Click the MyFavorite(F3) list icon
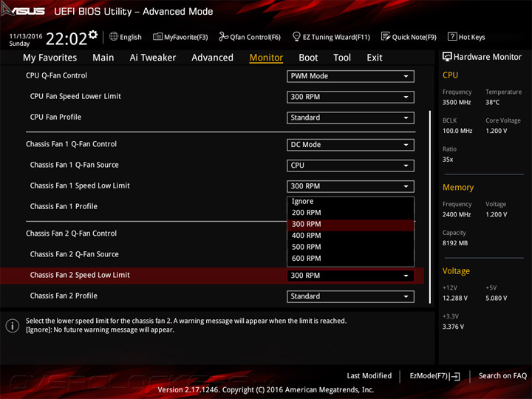Screen dimensions: 532x399 coord(158,36)
